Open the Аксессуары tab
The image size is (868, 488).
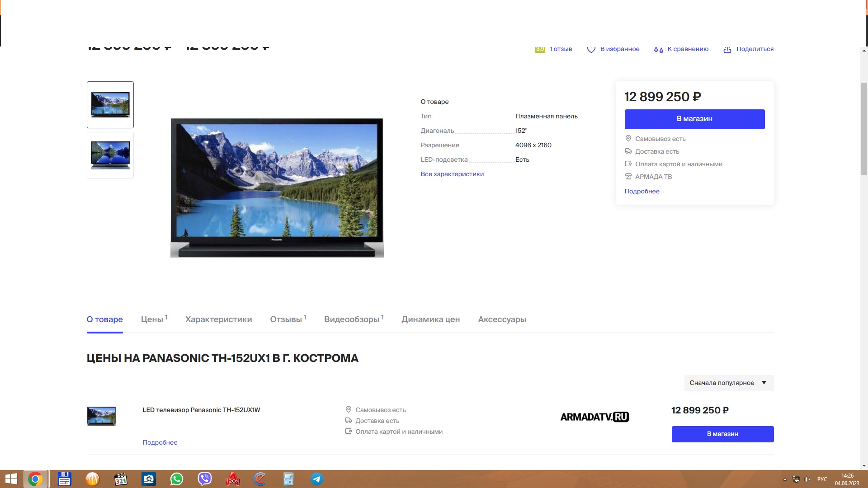[x=502, y=319]
